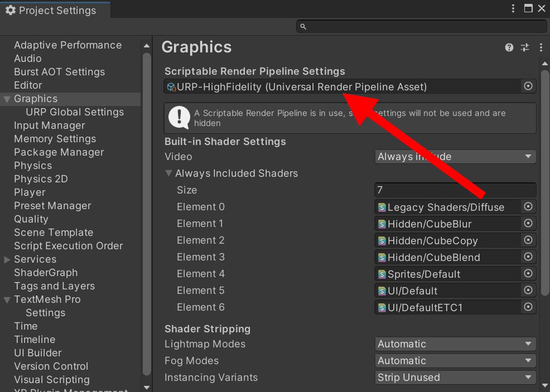This screenshot has width=550, height=392.
Task: Click the Project Settings gear icon
Action: tap(11, 10)
